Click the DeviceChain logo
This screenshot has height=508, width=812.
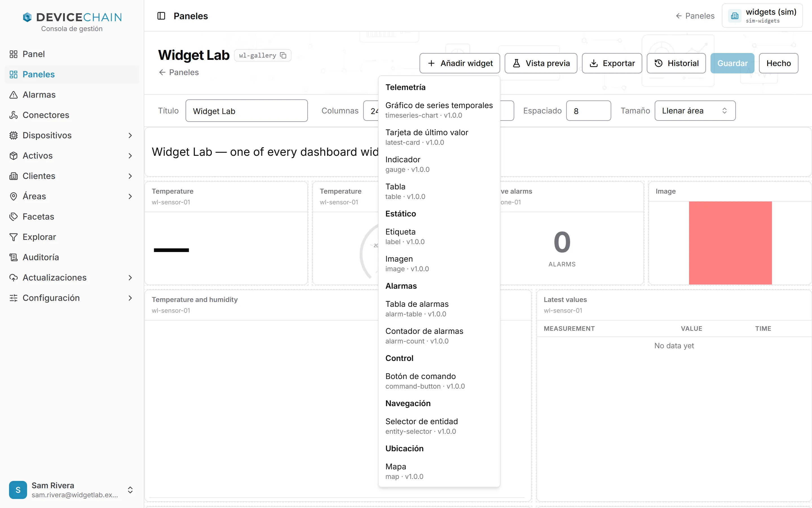(x=72, y=17)
